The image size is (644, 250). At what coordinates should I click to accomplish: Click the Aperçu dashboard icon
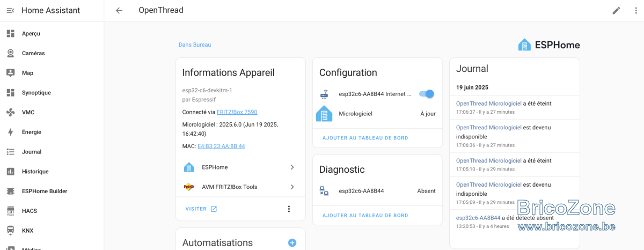[x=10, y=33]
